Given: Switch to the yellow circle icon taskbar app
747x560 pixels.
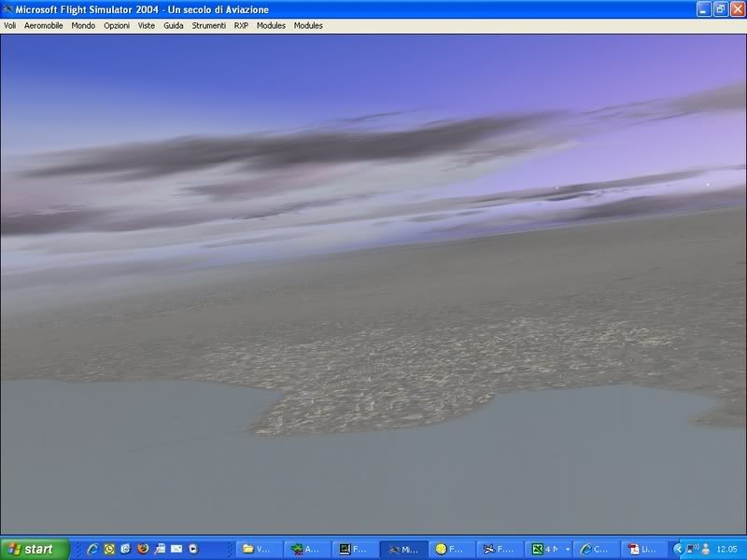Looking at the screenshot, I should pyautogui.click(x=452, y=550).
